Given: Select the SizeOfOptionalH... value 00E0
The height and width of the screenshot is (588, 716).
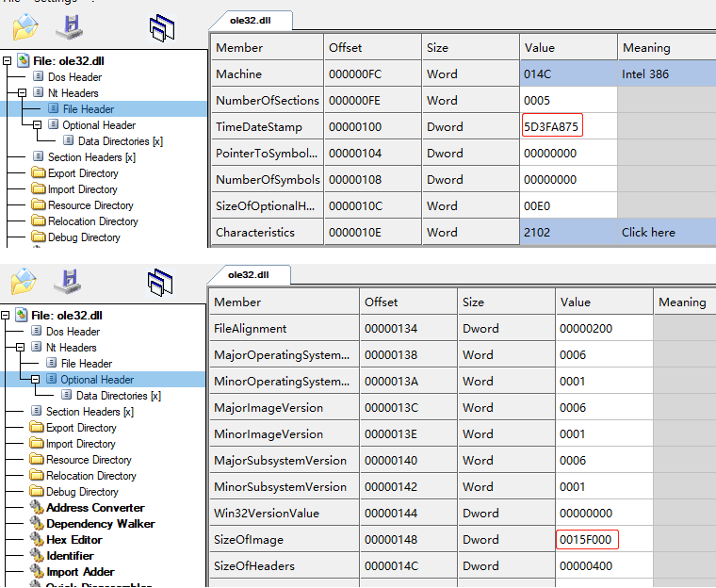Looking at the screenshot, I should [568, 205].
